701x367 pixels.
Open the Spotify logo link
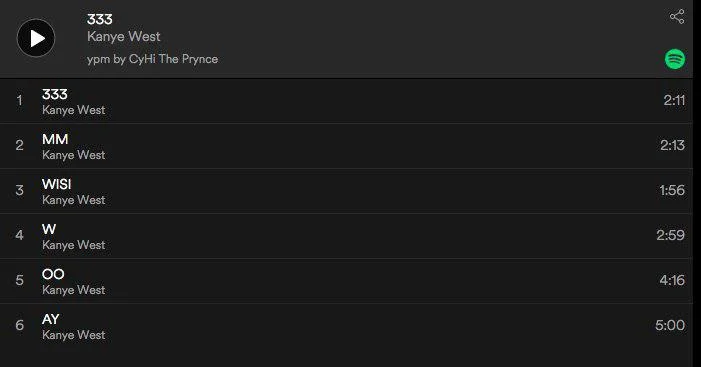[675, 59]
